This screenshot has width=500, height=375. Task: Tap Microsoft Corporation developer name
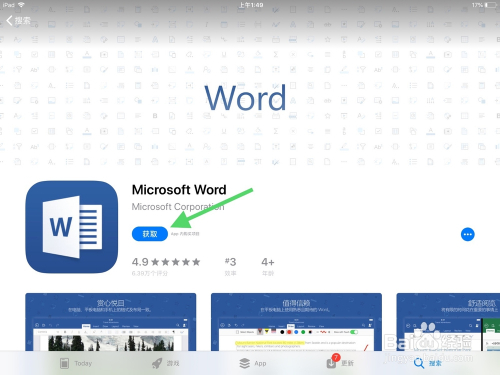coord(178,207)
